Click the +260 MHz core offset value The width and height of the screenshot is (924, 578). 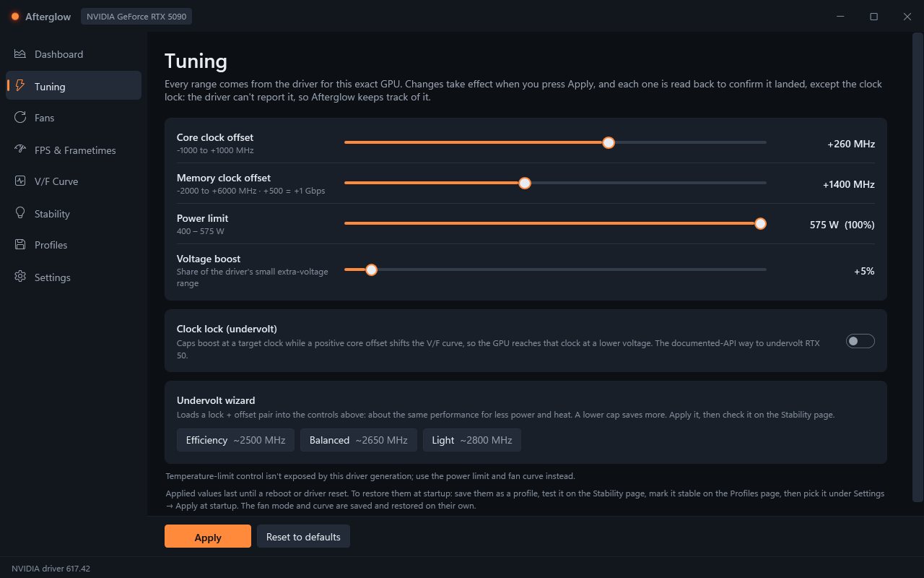point(851,144)
